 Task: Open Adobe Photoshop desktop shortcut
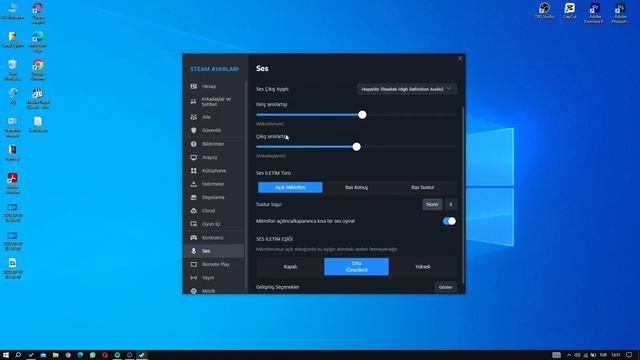pyautogui.click(x=620, y=13)
